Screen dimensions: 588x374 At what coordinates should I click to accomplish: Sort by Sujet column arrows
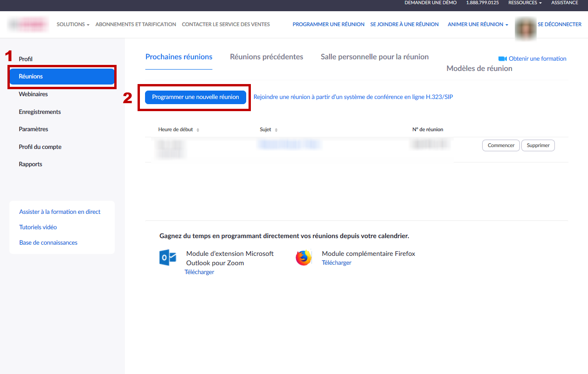pos(276,130)
